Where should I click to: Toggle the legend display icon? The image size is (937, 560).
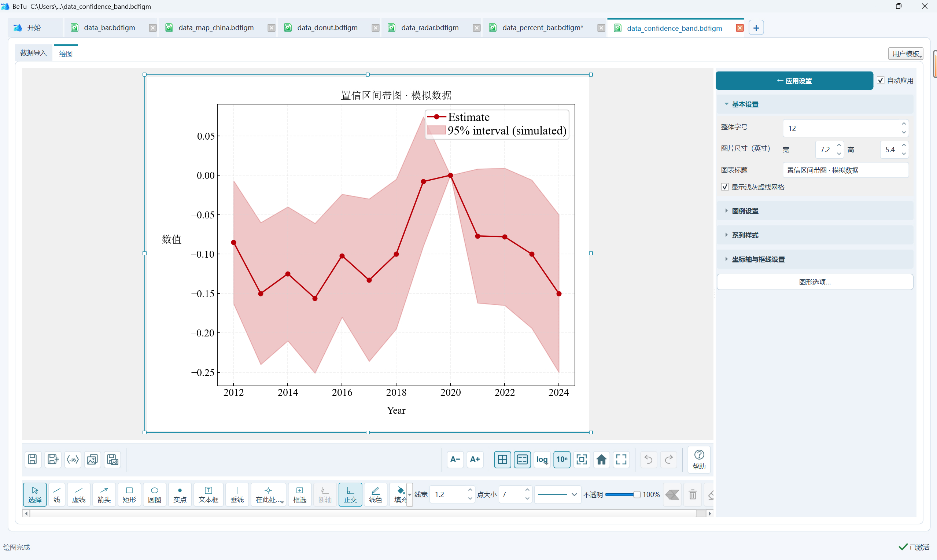(x=522, y=459)
